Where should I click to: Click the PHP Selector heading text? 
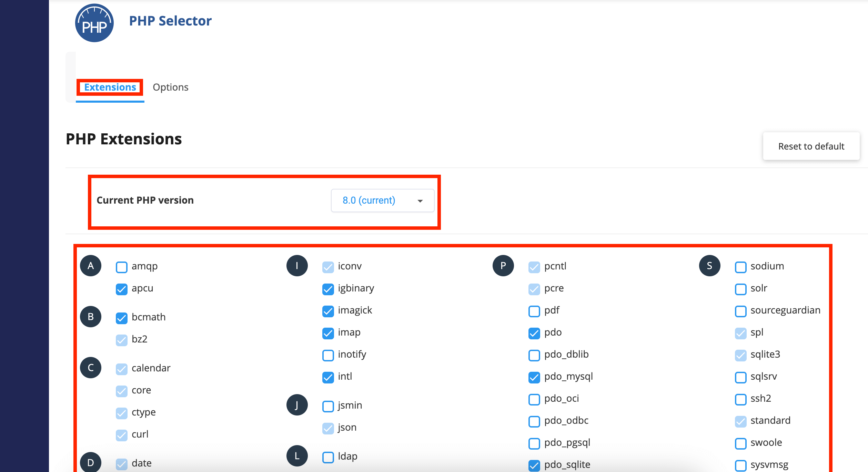[170, 21]
